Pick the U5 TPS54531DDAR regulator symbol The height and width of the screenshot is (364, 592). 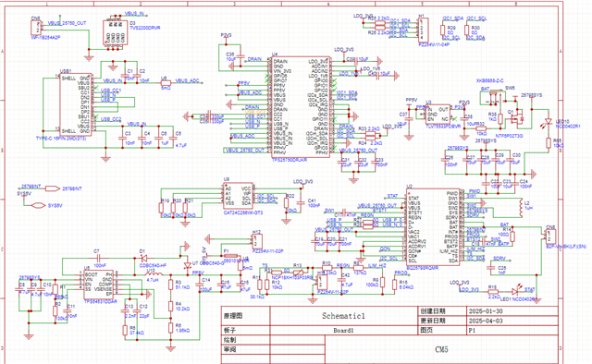pos(98,285)
